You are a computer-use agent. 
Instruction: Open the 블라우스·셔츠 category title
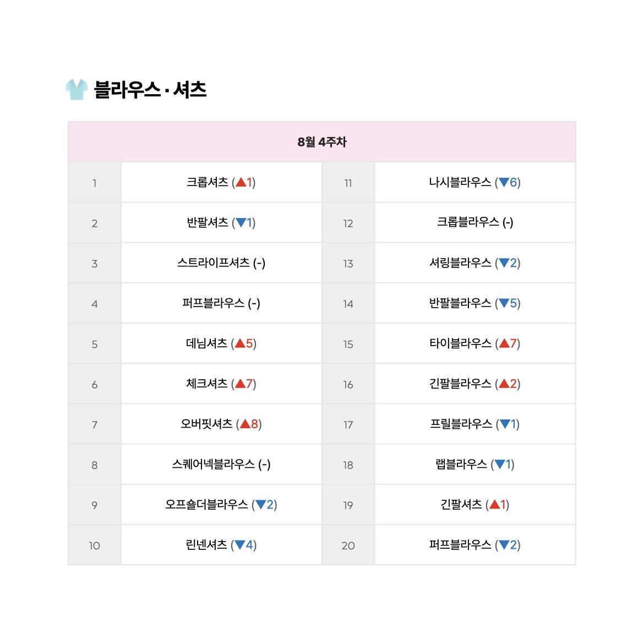pos(150,90)
